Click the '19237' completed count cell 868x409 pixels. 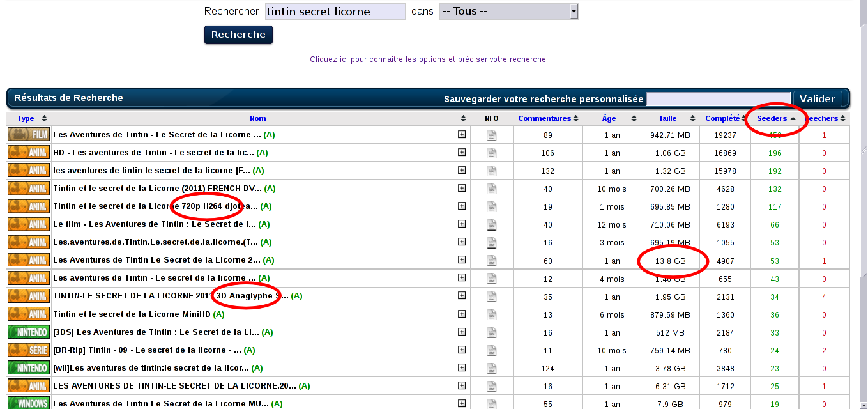(725, 135)
